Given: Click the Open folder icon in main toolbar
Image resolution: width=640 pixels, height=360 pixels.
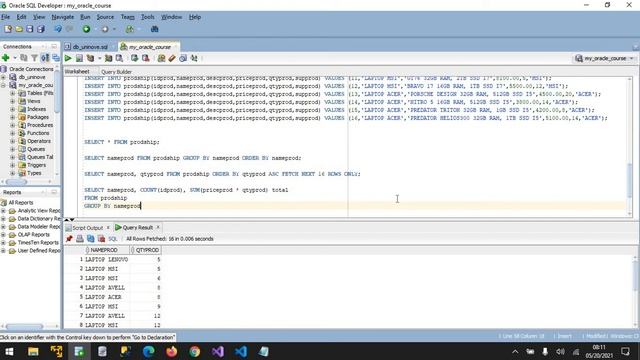Looking at the screenshot, I should 19,29.
